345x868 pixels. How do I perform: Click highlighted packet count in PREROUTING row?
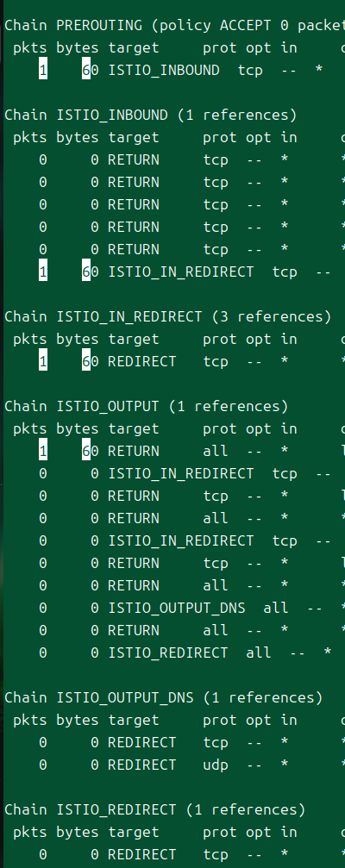pyautogui.click(x=42, y=71)
